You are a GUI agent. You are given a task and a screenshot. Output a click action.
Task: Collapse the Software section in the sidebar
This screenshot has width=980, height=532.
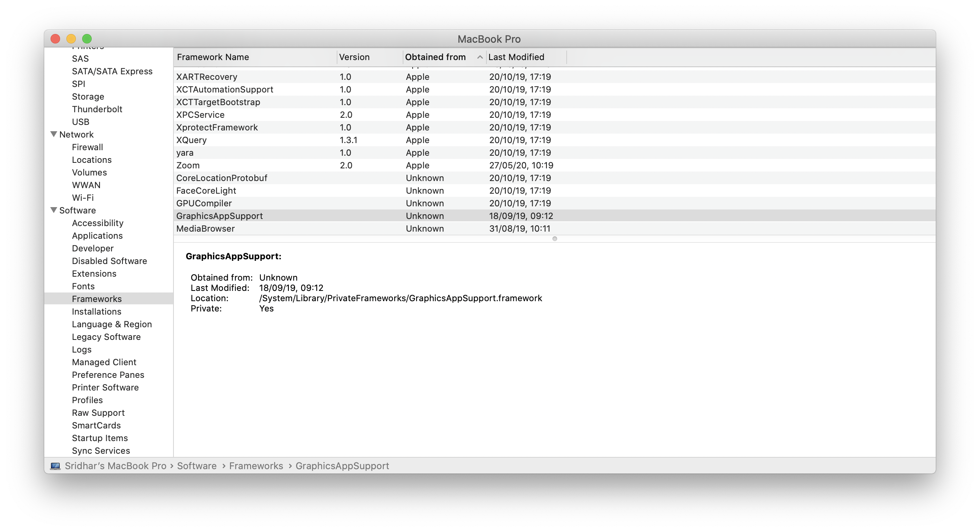point(54,210)
